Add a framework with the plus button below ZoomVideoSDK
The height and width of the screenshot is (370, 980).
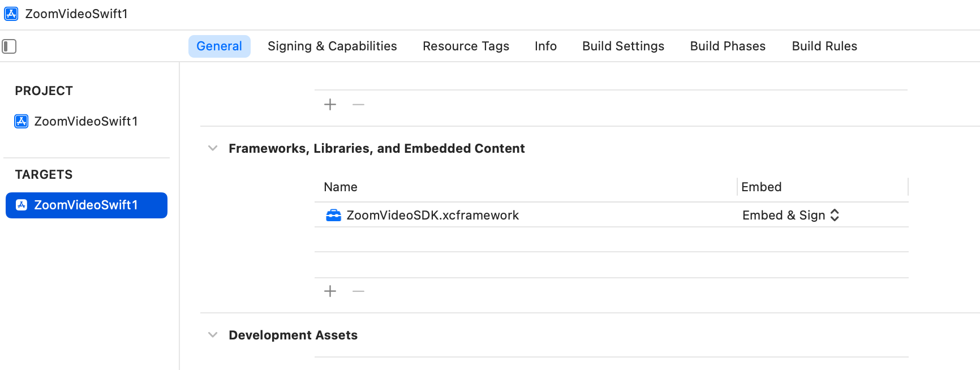pyautogui.click(x=330, y=291)
